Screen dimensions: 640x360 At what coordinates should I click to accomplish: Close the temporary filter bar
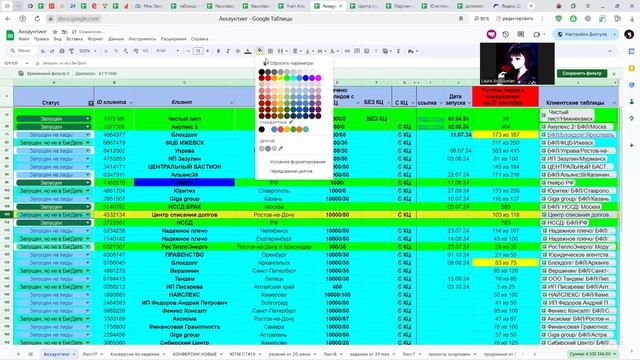click(x=613, y=73)
